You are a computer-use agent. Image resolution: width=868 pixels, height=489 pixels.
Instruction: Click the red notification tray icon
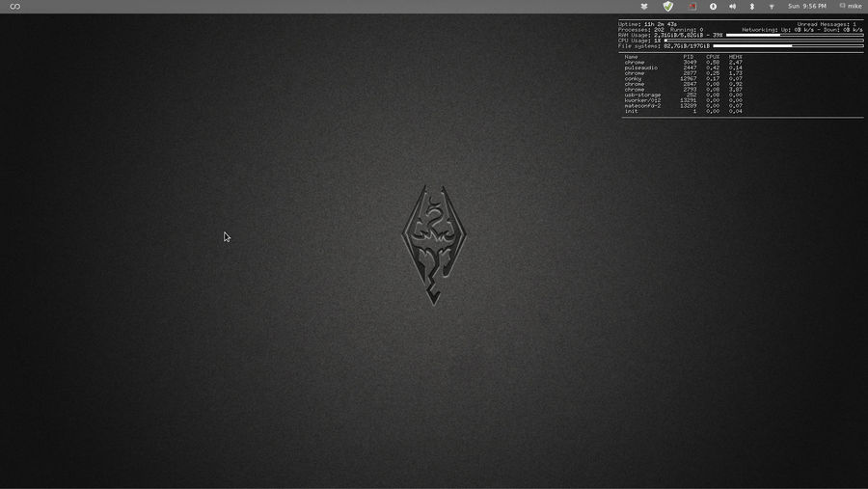pyautogui.click(x=692, y=7)
